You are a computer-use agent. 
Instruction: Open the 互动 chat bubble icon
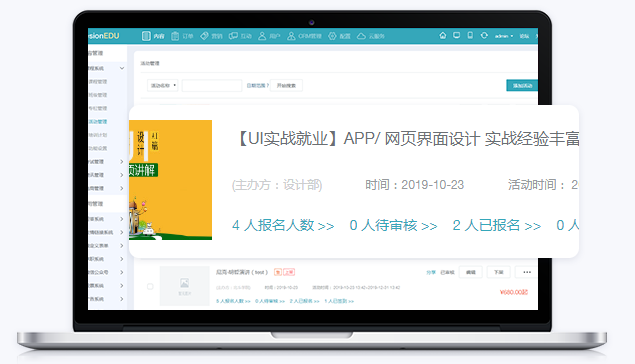tap(233, 36)
